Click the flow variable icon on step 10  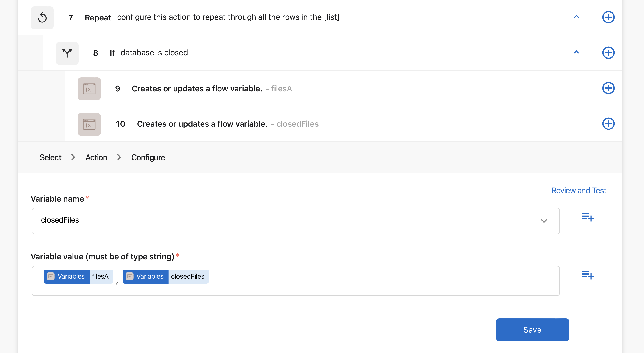pyautogui.click(x=89, y=124)
